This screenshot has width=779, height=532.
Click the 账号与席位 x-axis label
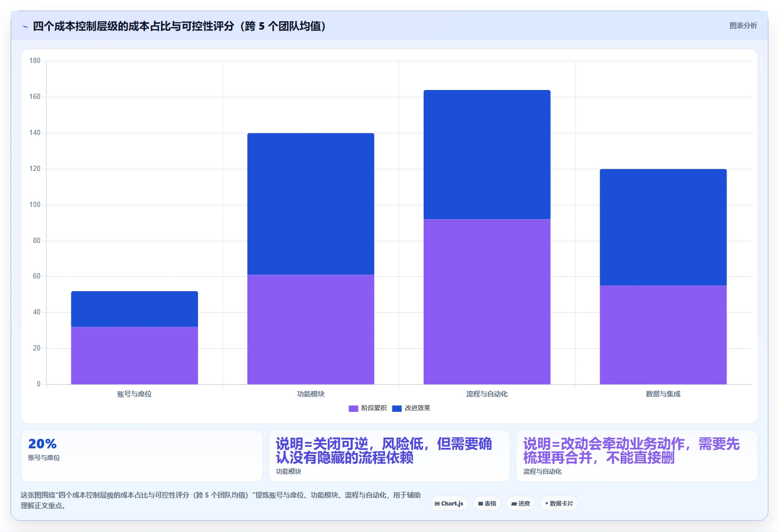(135, 394)
